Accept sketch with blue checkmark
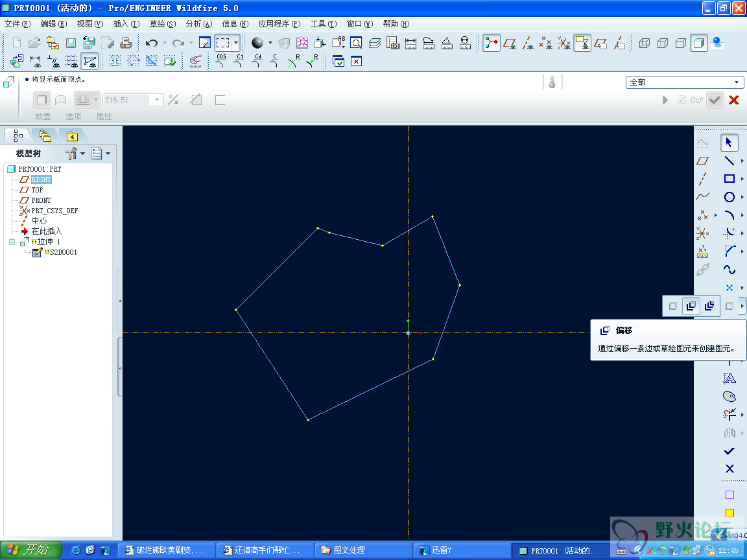This screenshot has width=747, height=560. click(x=729, y=450)
